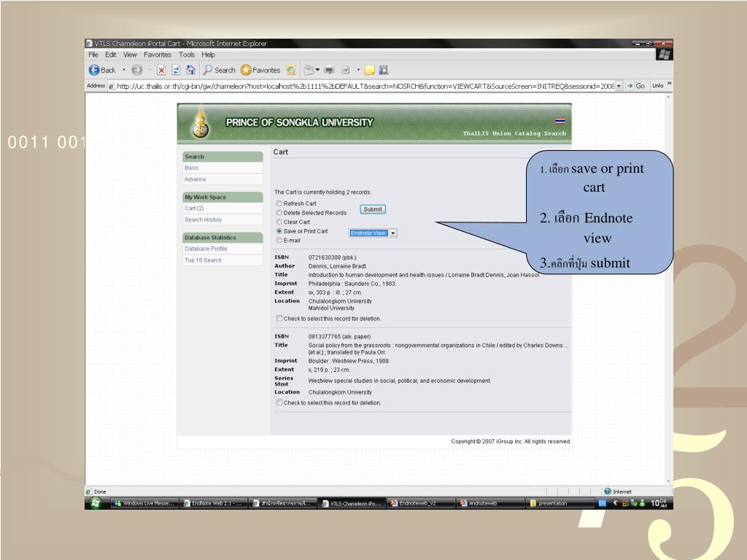The height and width of the screenshot is (560, 747).
Task: Click the taskbar clock
Action: (659, 503)
